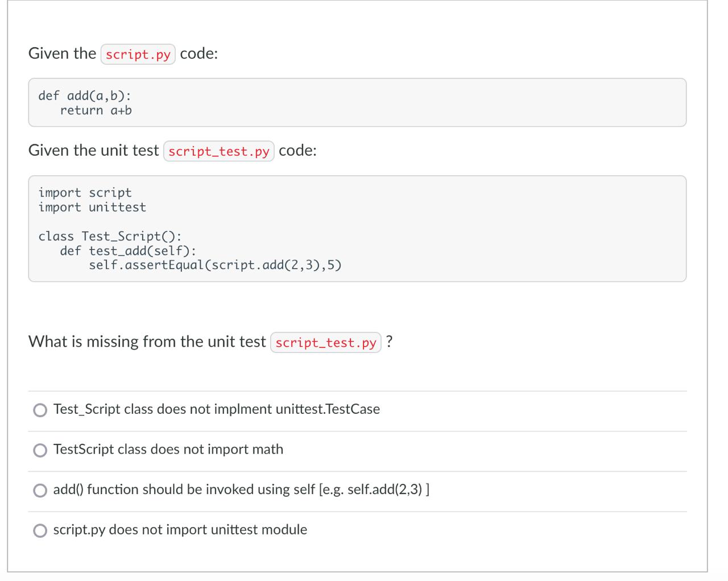This screenshot has height=581, width=728.
Task: Pick 'script.py does not import unittest module' option
Action: click(x=180, y=529)
